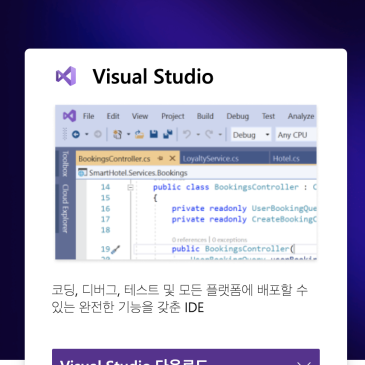
Task: Click the Visual Studio IDE screenshot thumbnail
Action: [x=186, y=182]
